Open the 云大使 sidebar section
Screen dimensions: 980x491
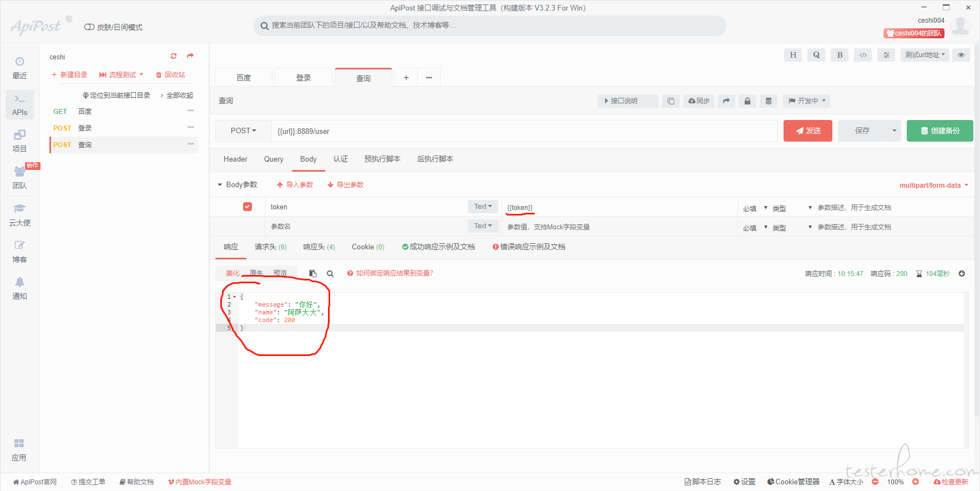pyautogui.click(x=19, y=214)
